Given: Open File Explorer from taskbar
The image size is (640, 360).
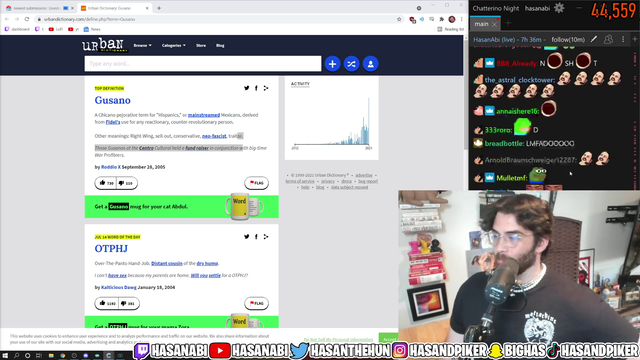Looking at the screenshot, I should point(51,356).
